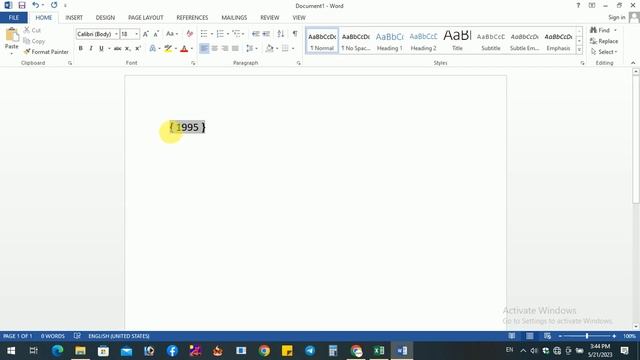Image resolution: width=640 pixels, height=360 pixels.
Task: Expand the numbering list dropdown
Action: tap(228, 34)
